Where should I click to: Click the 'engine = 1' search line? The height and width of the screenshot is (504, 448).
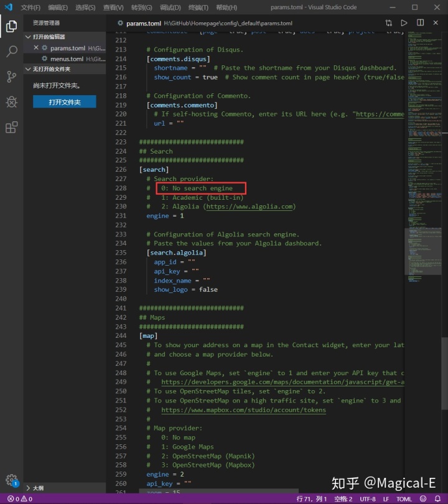[165, 216]
